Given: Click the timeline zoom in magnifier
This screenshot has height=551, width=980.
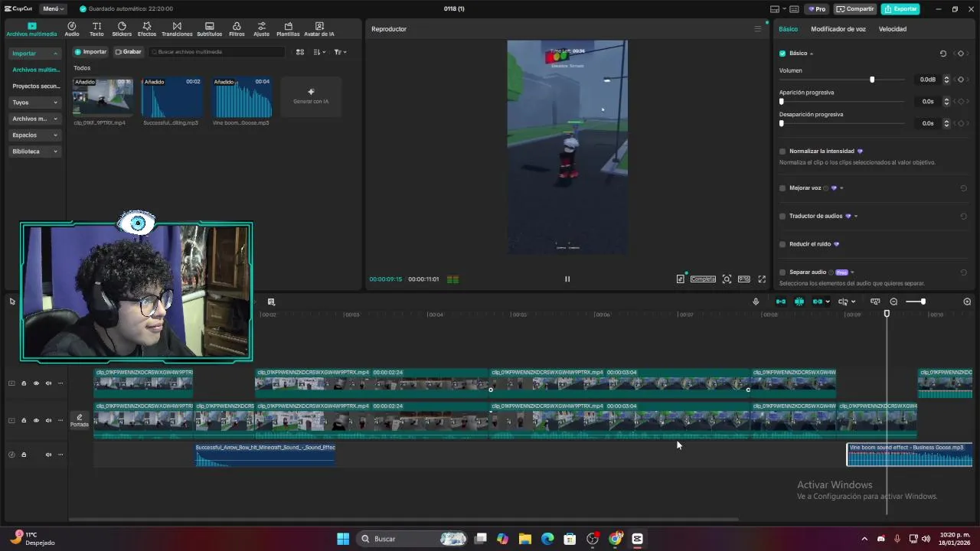Looking at the screenshot, I should [967, 302].
